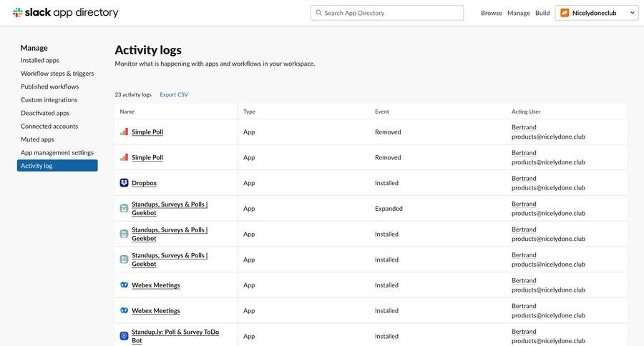The image size is (644, 346).
Task: Click the Manage sidebar heading
Action: [x=34, y=48]
